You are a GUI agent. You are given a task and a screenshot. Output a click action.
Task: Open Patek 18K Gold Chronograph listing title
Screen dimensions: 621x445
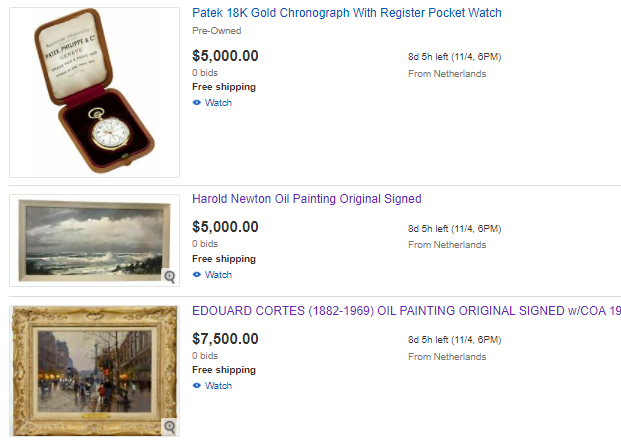346,13
